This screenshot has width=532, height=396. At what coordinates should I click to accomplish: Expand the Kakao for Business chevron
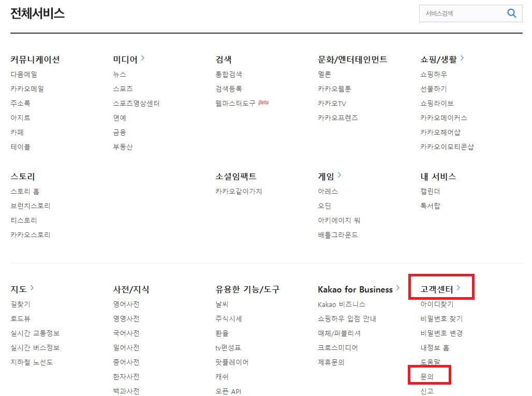tap(397, 288)
